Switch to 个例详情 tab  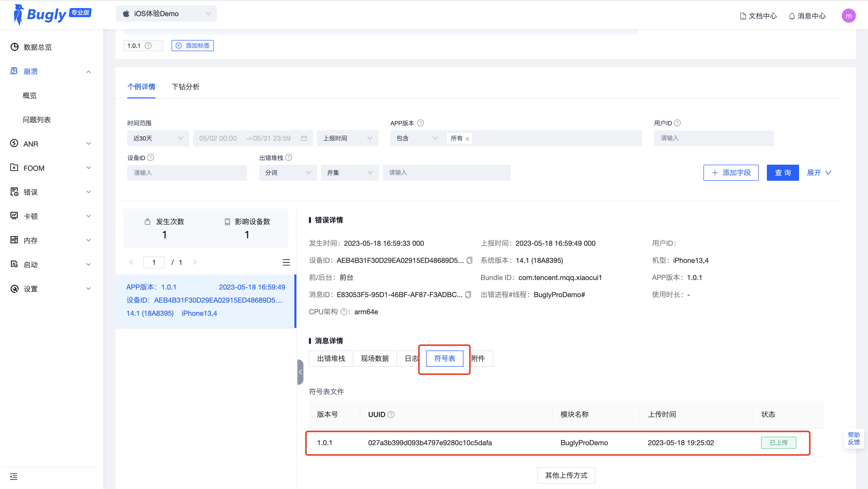point(141,87)
